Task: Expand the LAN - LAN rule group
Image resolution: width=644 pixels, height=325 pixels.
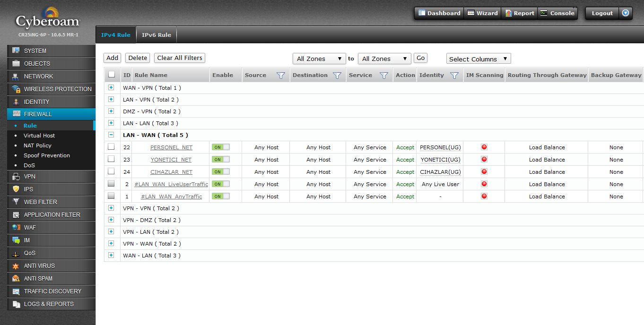Action: [111, 123]
